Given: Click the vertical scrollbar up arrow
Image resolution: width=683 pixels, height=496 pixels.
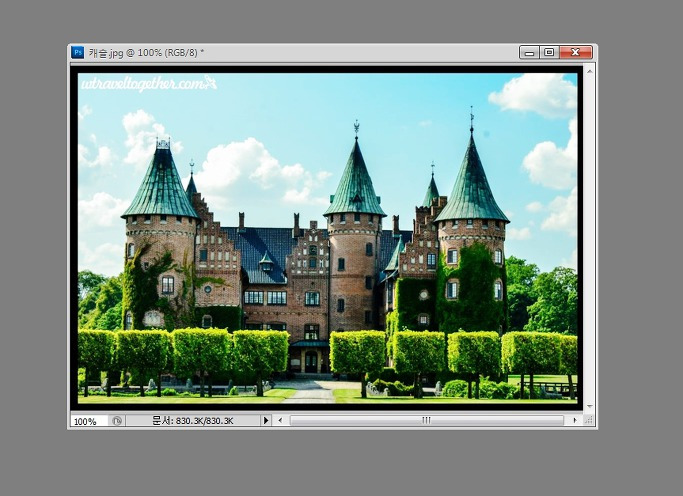Looking at the screenshot, I should coord(589,71).
